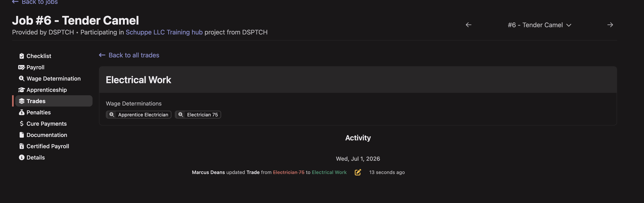The height and width of the screenshot is (203, 644).
Task: Open the Schuppe LLC Training hub link
Action: pos(164,32)
